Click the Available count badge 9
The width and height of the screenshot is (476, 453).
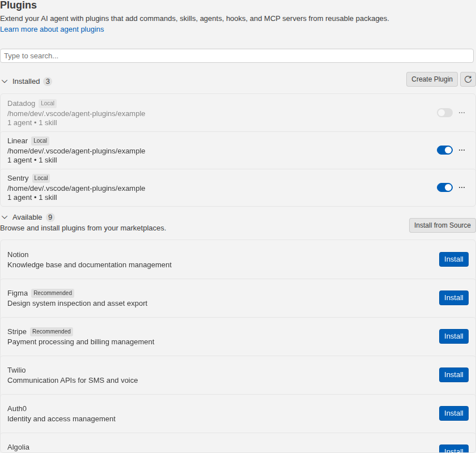pyautogui.click(x=50, y=217)
